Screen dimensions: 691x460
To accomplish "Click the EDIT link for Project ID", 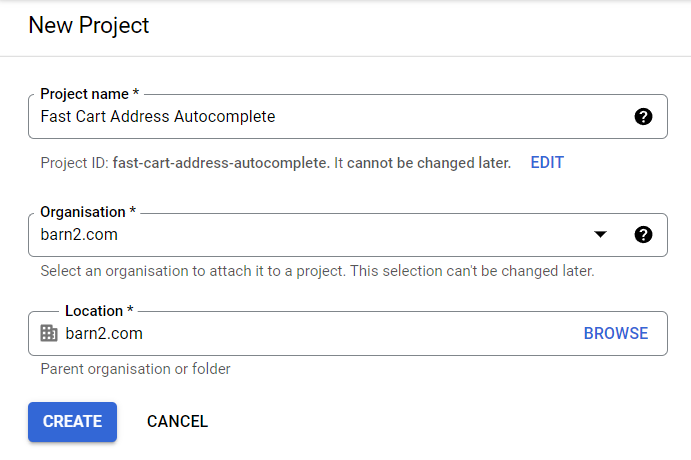I will point(547,162).
